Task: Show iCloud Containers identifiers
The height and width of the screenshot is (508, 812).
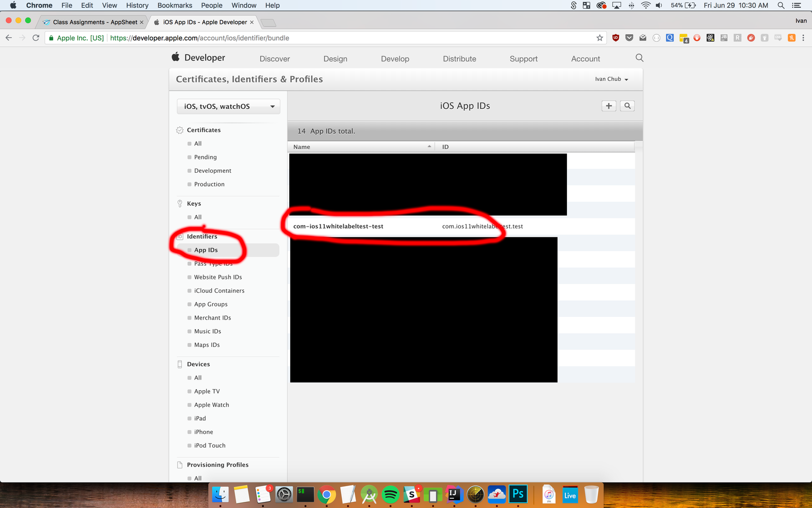Action: (x=219, y=291)
